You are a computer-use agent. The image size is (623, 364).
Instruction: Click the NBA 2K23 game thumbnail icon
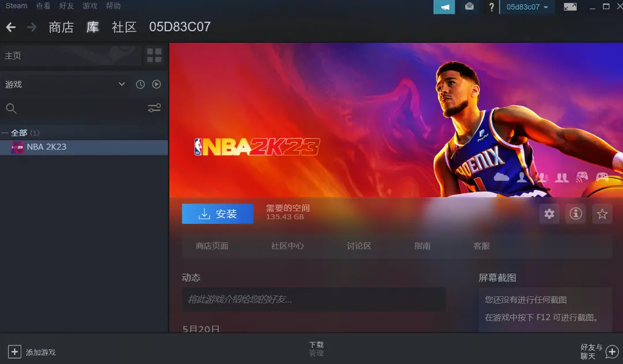tap(17, 147)
